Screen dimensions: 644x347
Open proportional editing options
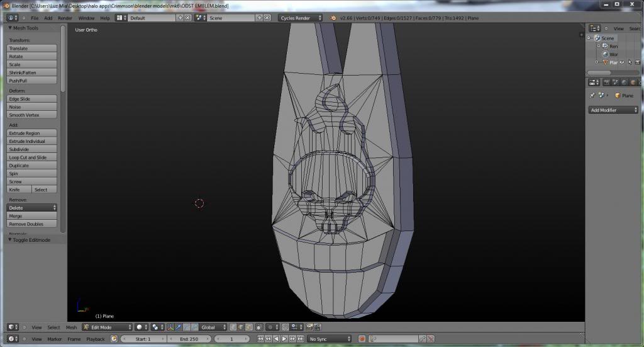pyautogui.click(x=272, y=327)
